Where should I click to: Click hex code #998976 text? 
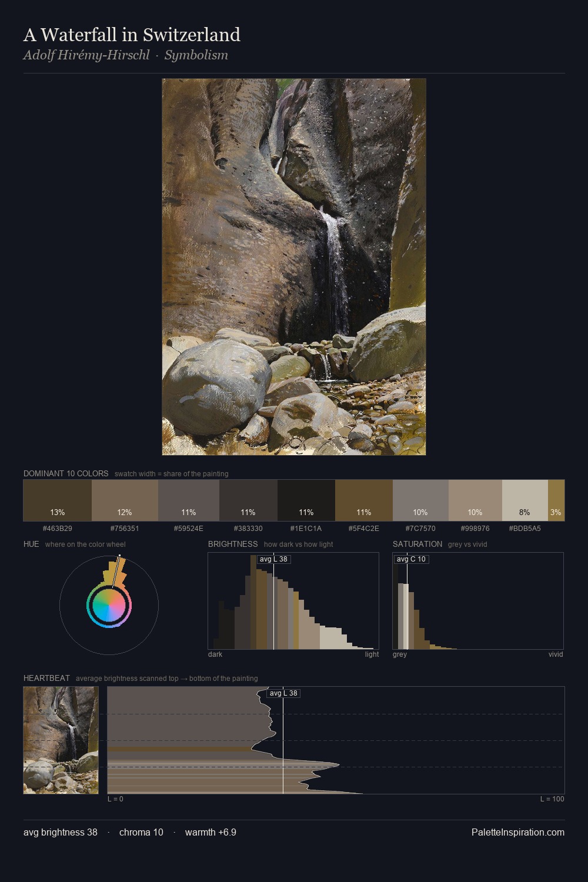[x=475, y=528]
